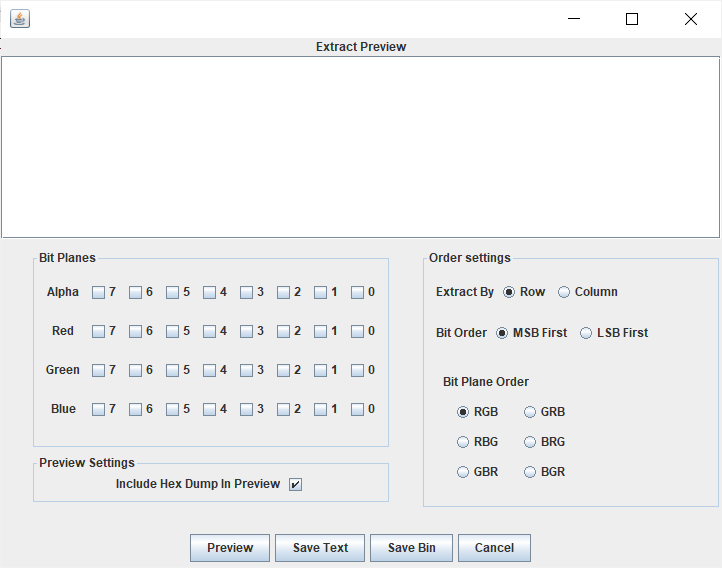
Task: Select GRB bit plane order
Action: pos(530,412)
